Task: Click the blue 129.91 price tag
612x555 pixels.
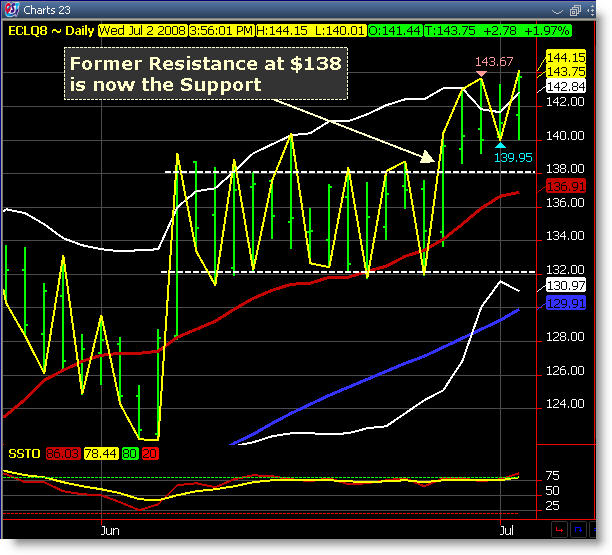Action: (566, 303)
